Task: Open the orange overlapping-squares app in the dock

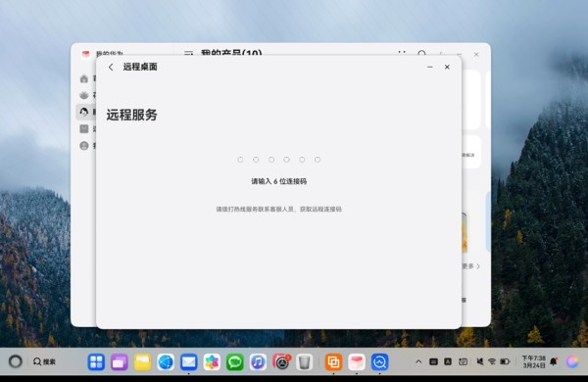Action: tap(333, 362)
